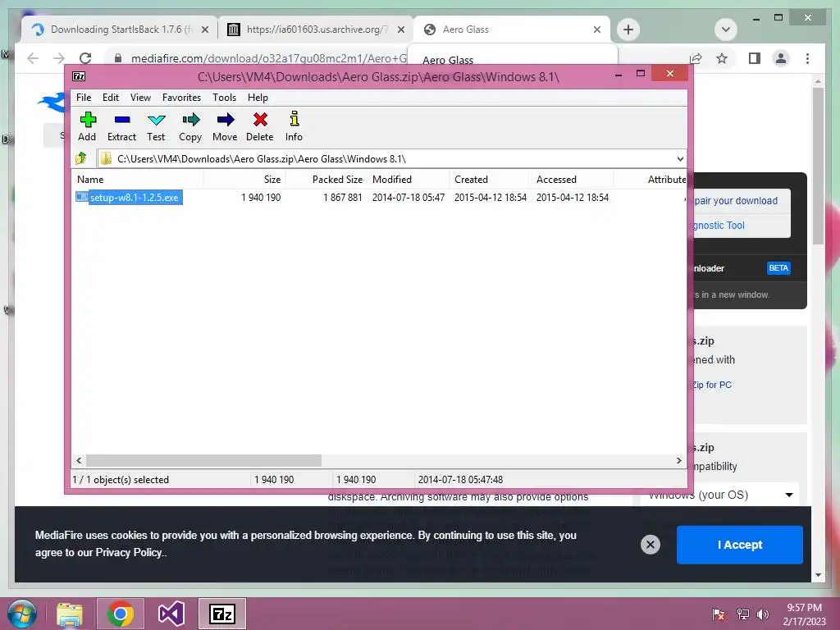Sort files by Size column
This screenshot has height=630, width=840.
tap(244, 180)
